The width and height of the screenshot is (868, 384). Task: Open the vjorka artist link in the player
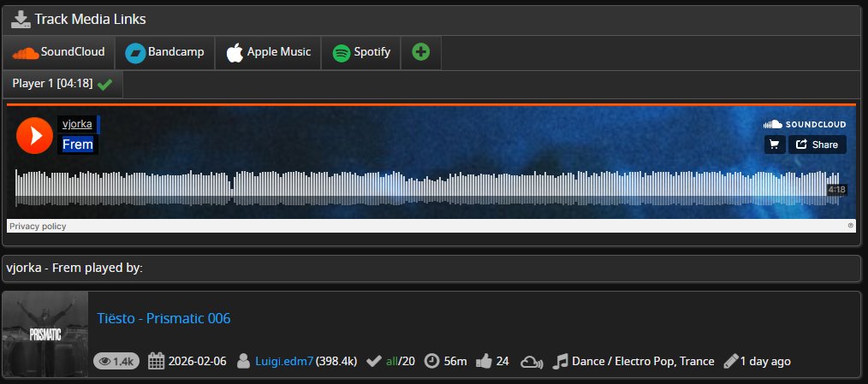(x=77, y=124)
